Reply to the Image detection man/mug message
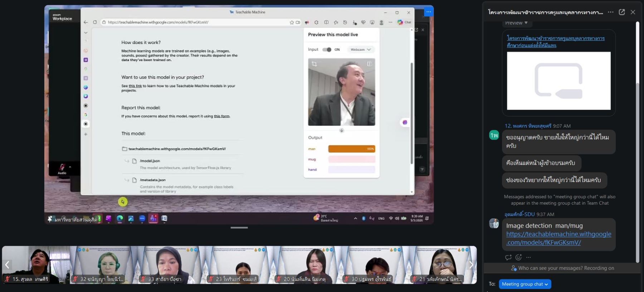 pyautogui.click(x=508, y=257)
